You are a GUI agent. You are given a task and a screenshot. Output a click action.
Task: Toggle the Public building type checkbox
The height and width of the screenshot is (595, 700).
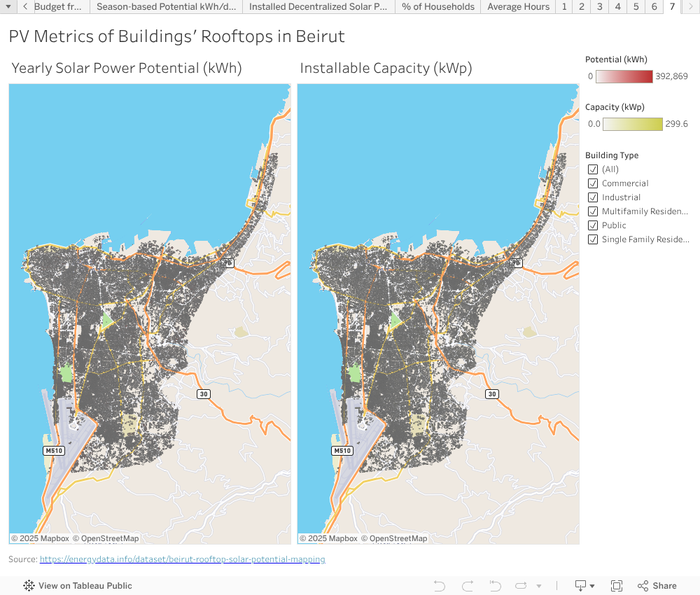(593, 225)
